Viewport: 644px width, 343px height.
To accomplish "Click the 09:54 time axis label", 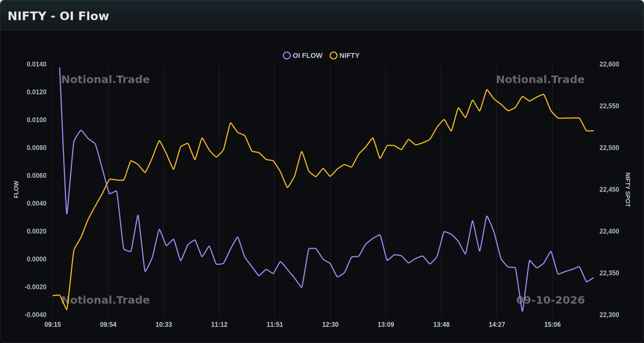I will (x=108, y=325).
